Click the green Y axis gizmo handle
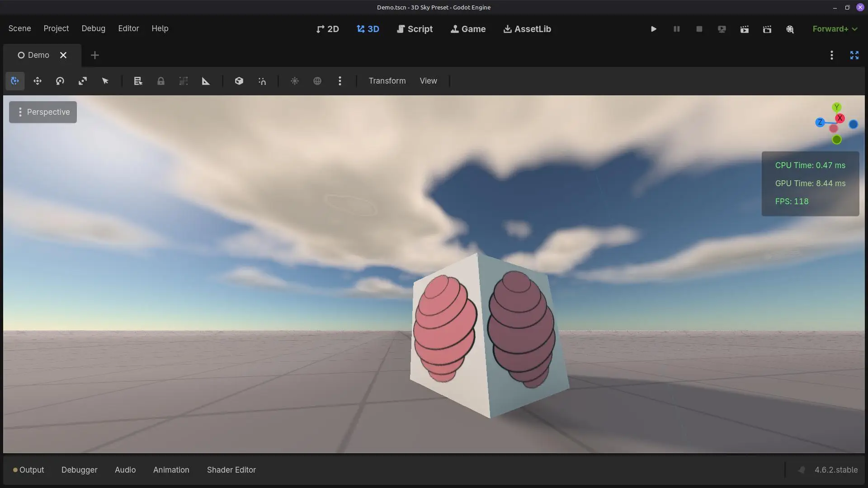This screenshot has width=868, height=488. tap(836, 107)
